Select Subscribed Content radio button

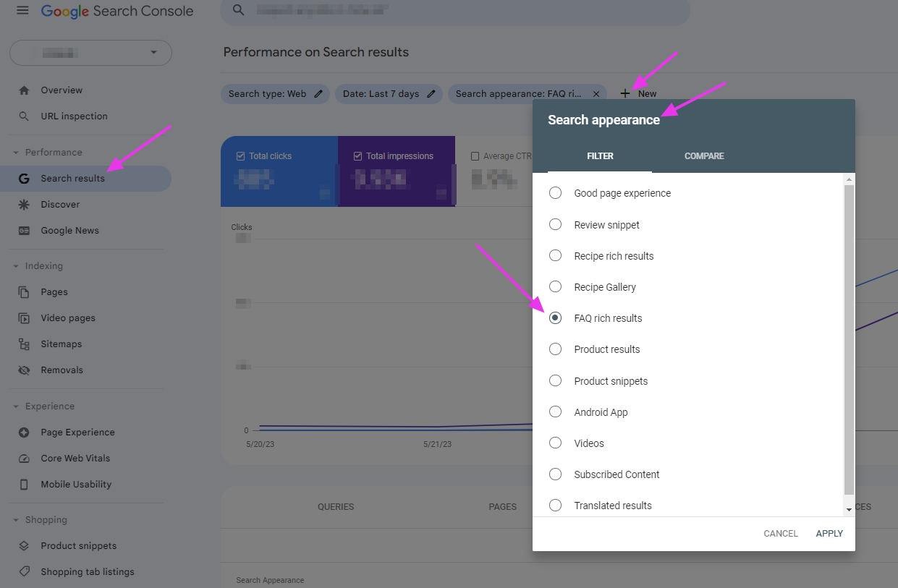[555, 474]
